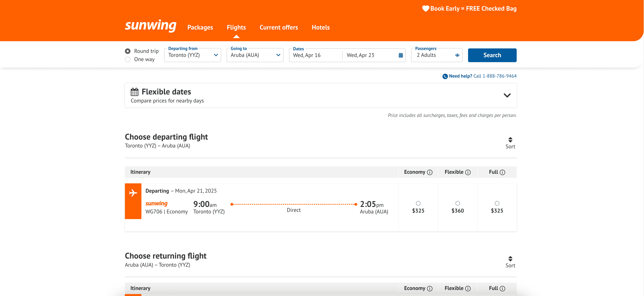Image resolution: width=644 pixels, height=296 pixels.
Task: Click the Wed, Apr 23 return date field
Action: [360, 55]
